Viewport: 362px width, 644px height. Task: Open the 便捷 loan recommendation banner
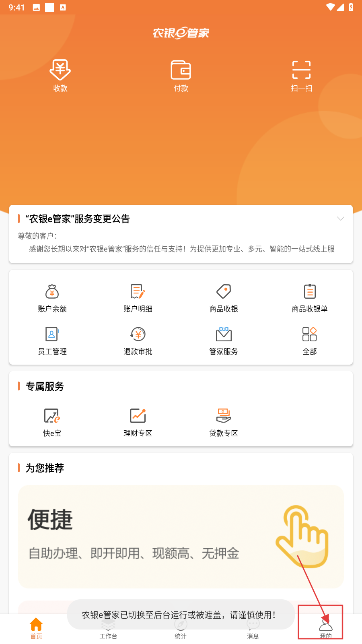coord(181,537)
